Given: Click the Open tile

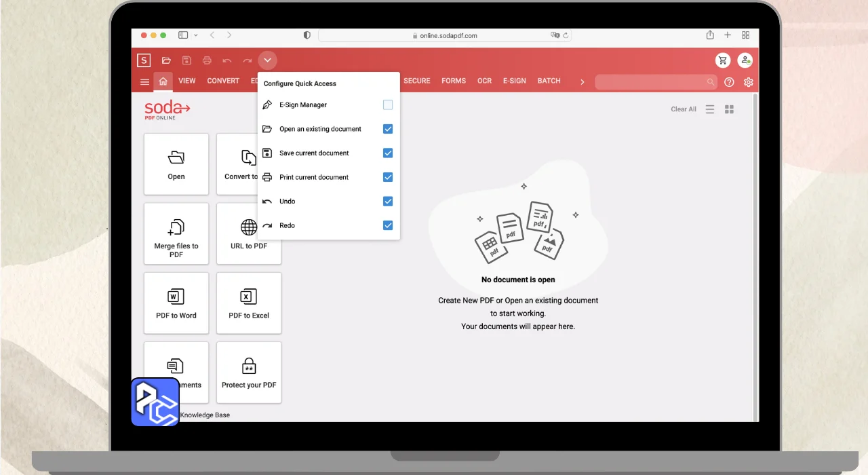Looking at the screenshot, I should click(176, 164).
